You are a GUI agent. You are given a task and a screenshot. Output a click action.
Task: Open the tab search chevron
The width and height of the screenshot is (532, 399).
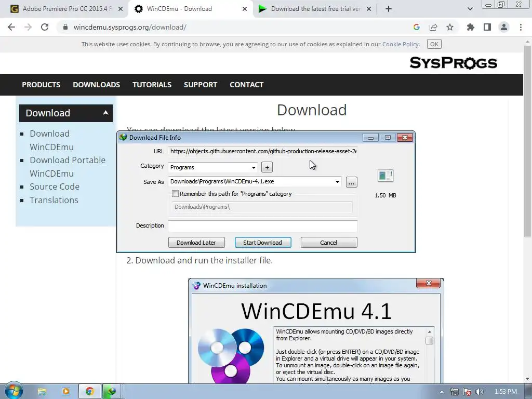[x=470, y=9]
